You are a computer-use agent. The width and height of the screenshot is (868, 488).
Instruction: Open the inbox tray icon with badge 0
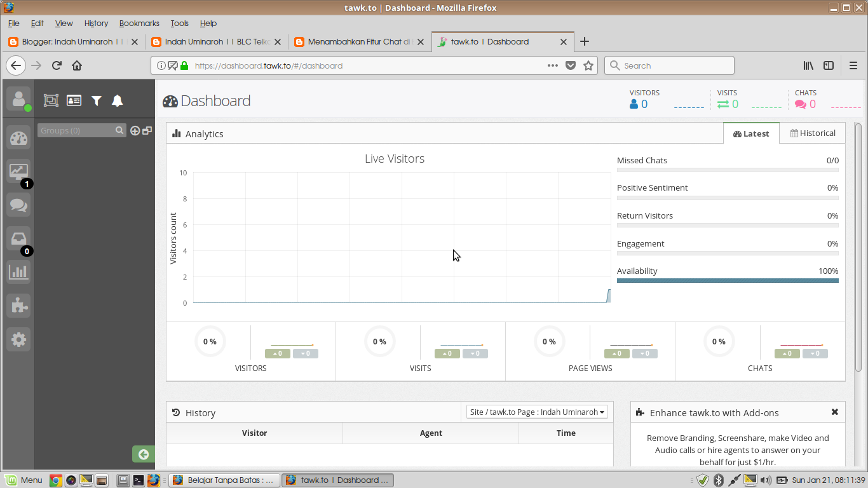pos(18,239)
